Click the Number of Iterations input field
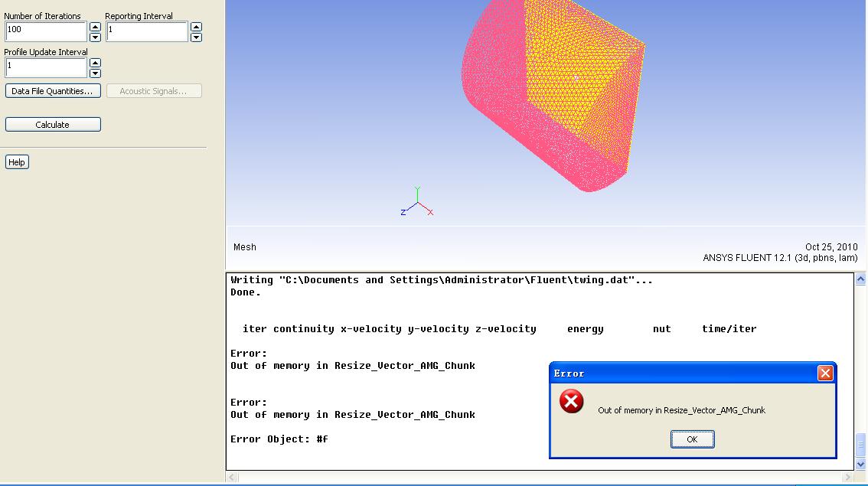868x486 pixels. coord(46,31)
